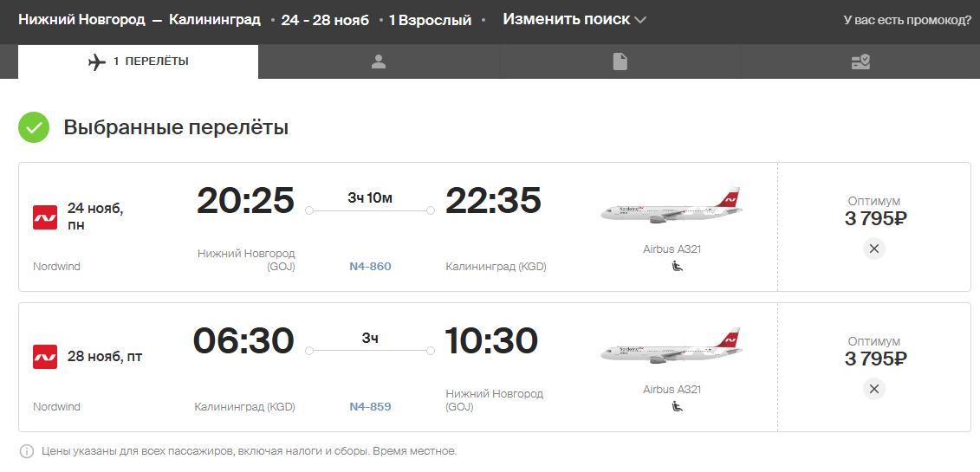This screenshot has width=980, height=472.
Task: Click the 24 - 28 нояб dates in header
Action: point(325,20)
